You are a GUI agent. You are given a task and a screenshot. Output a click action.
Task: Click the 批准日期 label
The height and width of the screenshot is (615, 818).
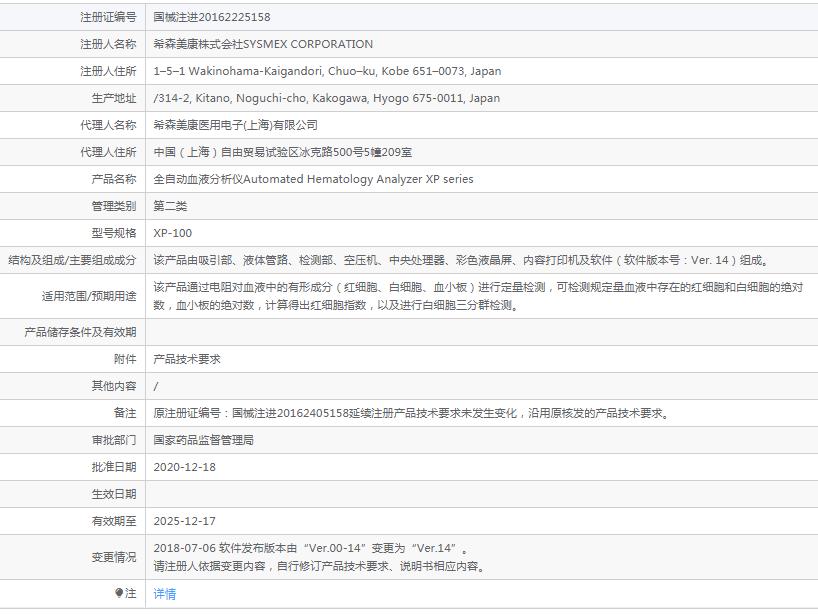coord(114,467)
